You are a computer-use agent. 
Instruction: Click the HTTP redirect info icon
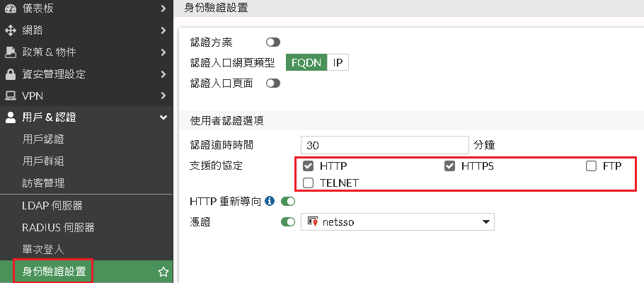pyautogui.click(x=269, y=202)
